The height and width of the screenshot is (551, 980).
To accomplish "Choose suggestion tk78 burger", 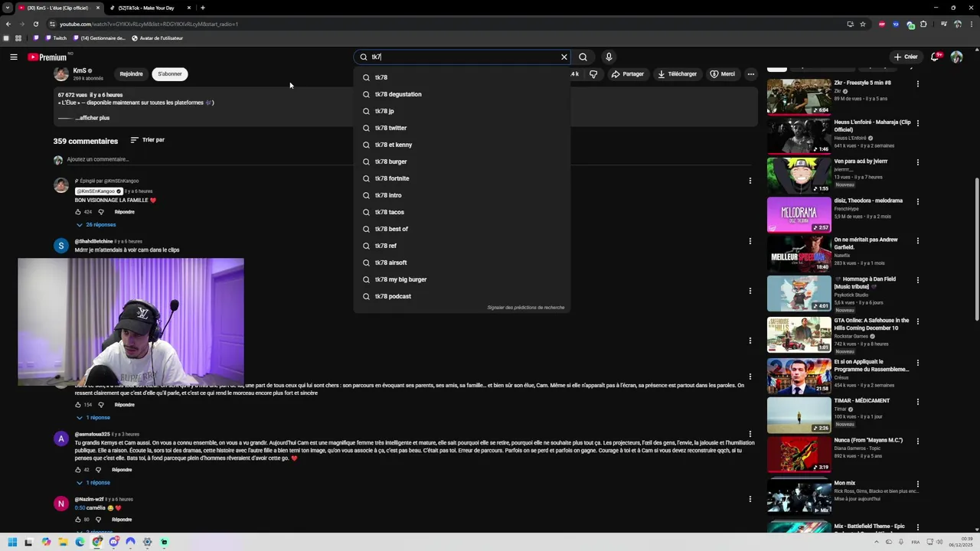I will click(x=462, y=161).
